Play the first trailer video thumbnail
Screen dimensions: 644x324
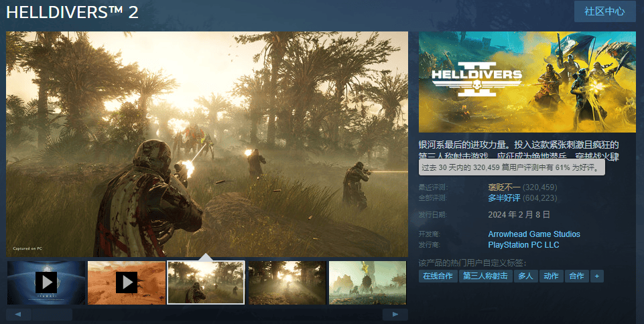(46, 282)
